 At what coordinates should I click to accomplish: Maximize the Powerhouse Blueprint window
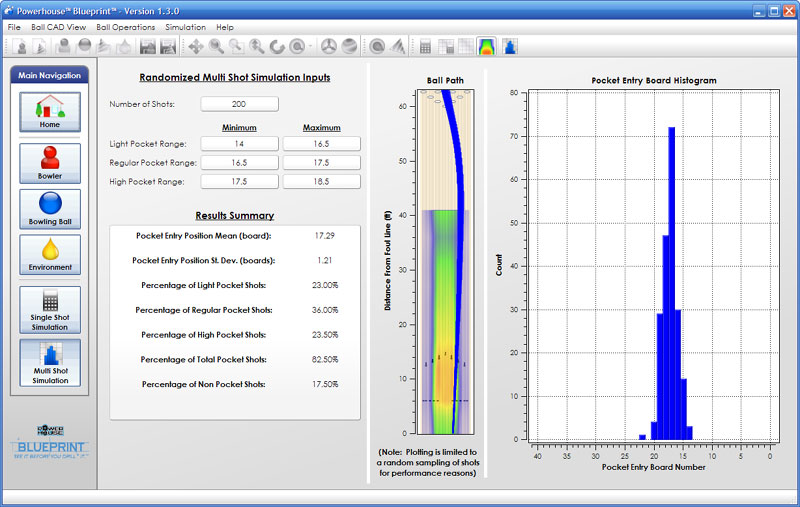tap(774, 11)
